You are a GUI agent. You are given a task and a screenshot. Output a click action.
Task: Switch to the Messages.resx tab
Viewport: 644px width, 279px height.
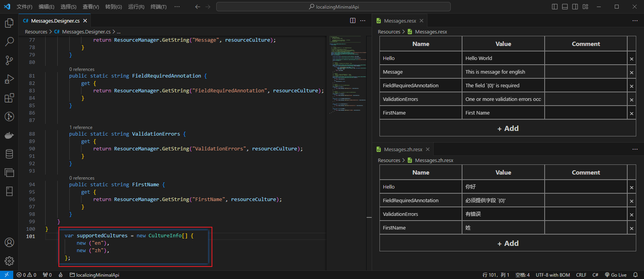pos(400,21)
